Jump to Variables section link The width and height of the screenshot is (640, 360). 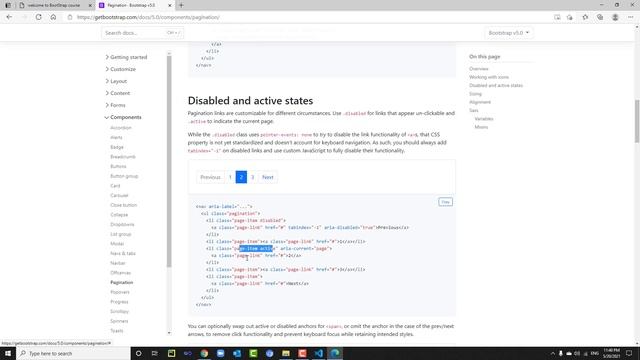click(x=484, y=119)
